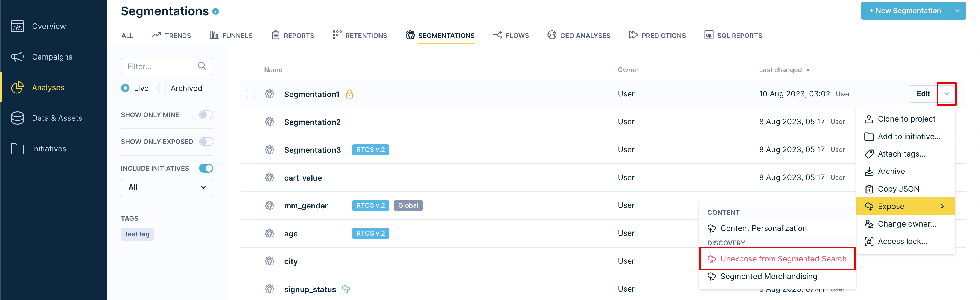Screen dimensions: 980x300
Task: Open the Campaigns megaphone icon
Action: (17, 57)
